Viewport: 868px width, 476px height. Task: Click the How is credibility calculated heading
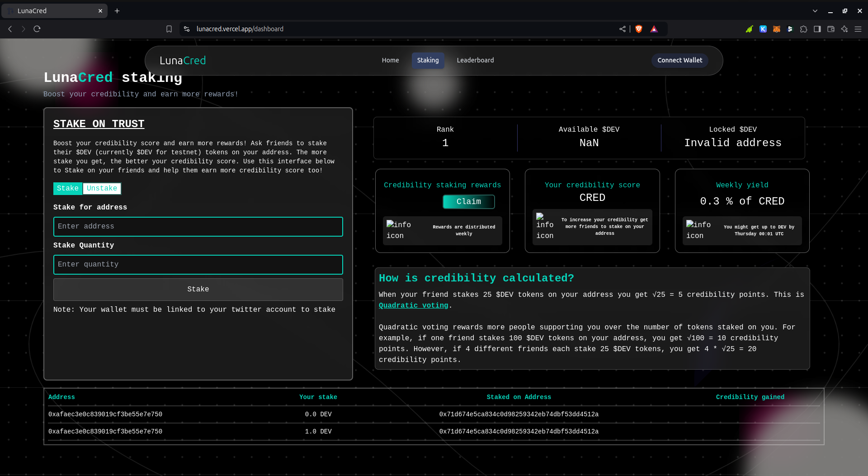coord(476,278)
